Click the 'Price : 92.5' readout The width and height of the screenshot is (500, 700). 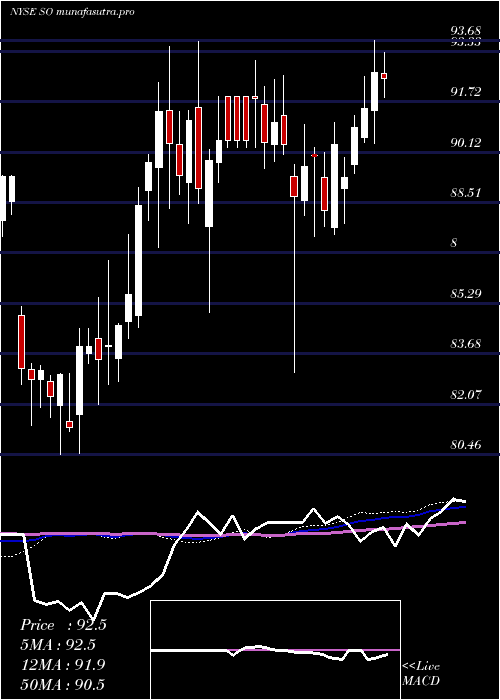pos(63,625)
